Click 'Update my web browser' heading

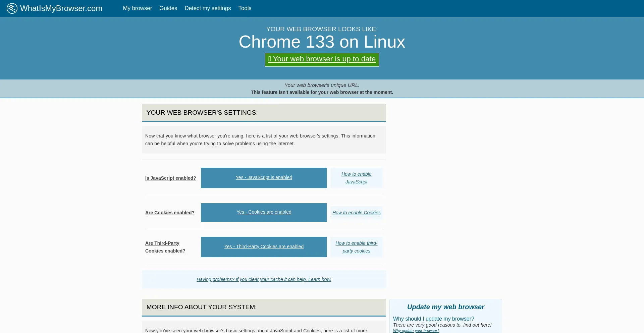pos(445,307)
